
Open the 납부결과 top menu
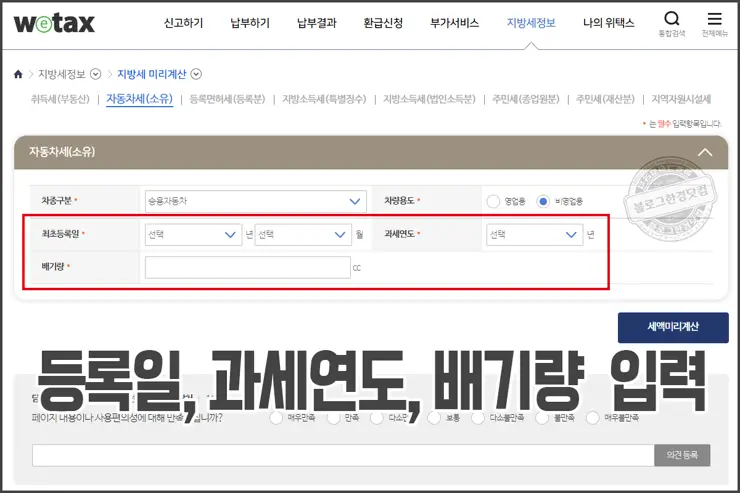tap(316, 23)
